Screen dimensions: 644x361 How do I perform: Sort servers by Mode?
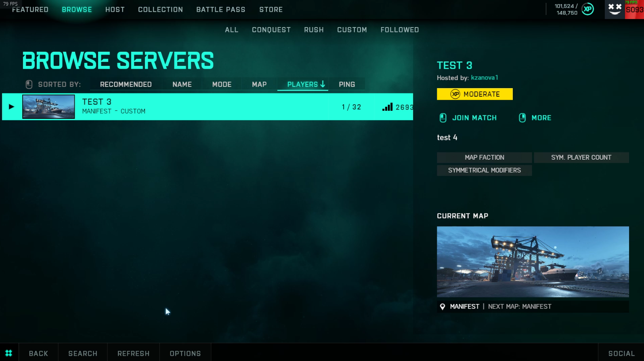click(222, 84)
